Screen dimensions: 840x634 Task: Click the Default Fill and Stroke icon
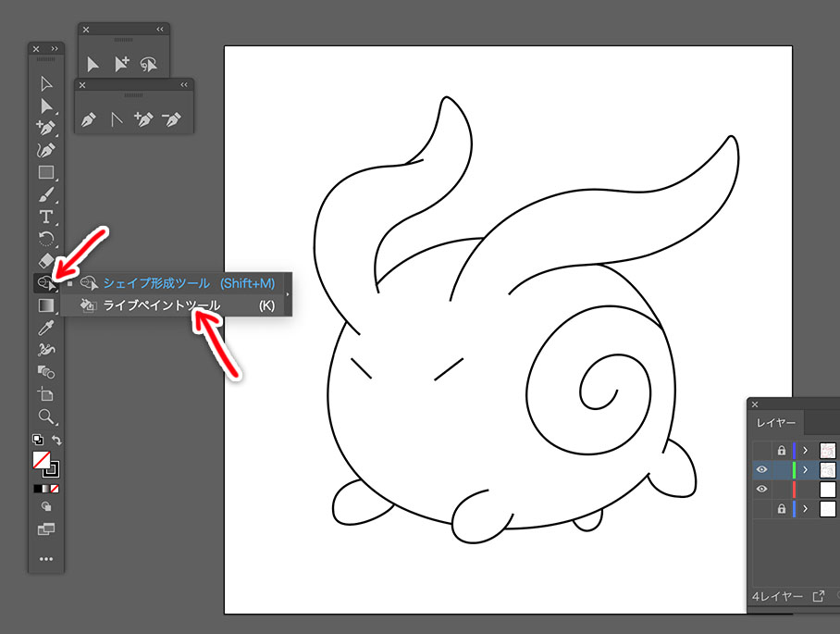click(38, 440)
